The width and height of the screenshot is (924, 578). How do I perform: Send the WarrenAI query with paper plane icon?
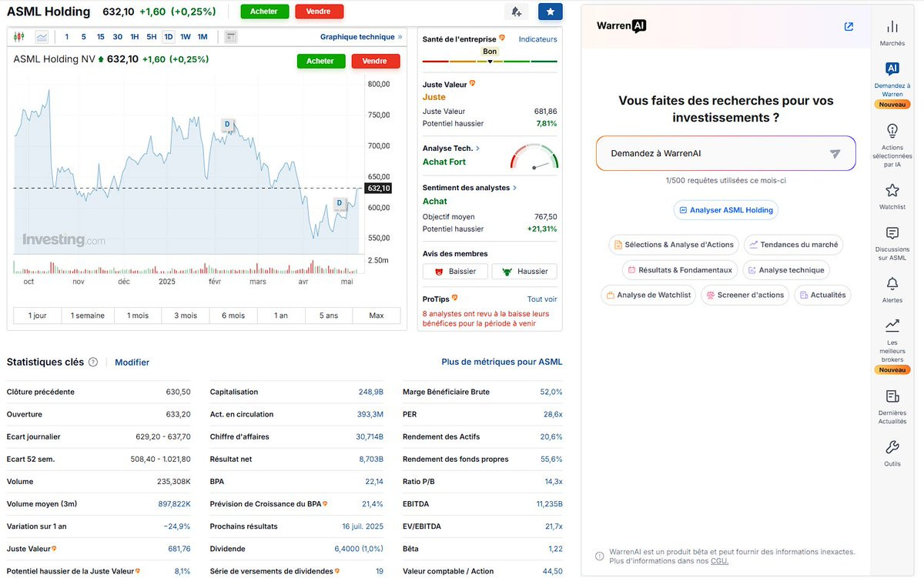tap(835, 153)
